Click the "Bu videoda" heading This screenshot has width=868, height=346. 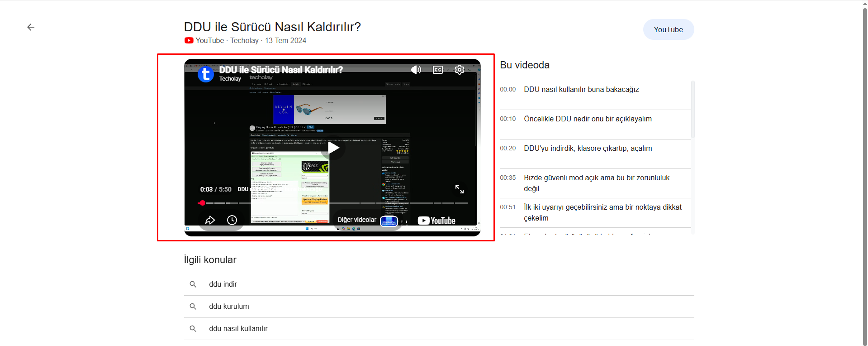pos(525,65)
